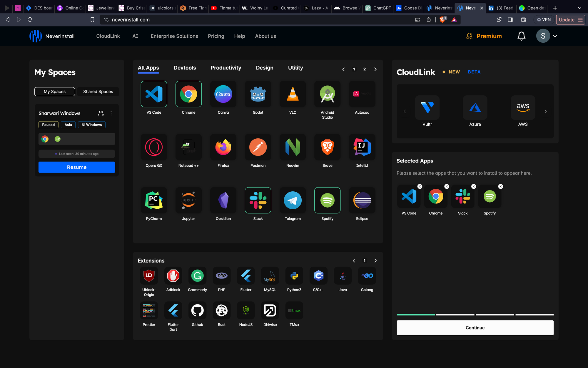Choose the Grammarly extension icon
This screenshot has width=588, height=368.
tap(197, 276)
